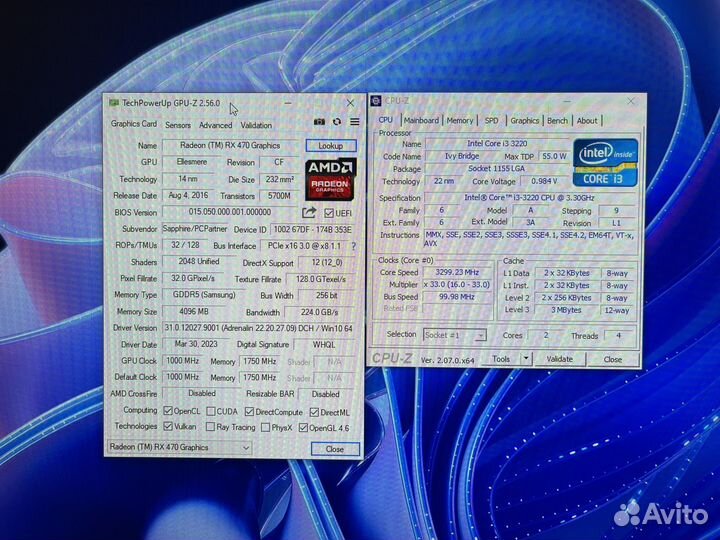Open the About tab in CPU-Z
Viewport: 720px width, 540px height.
tap(587, 120)
